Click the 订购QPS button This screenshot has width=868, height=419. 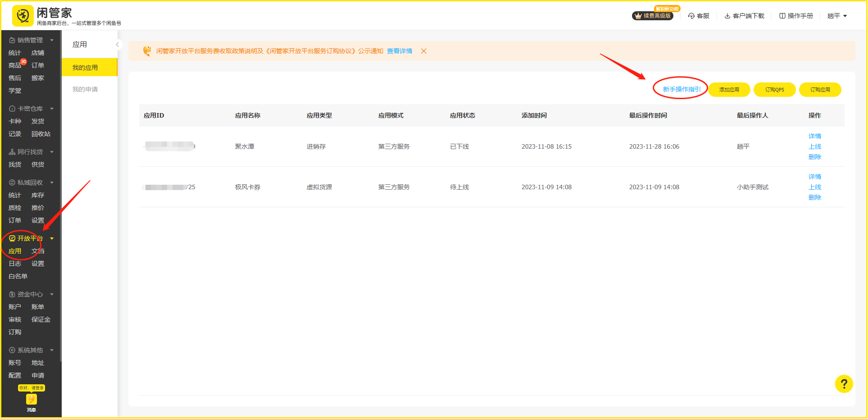tap(774, 90)
